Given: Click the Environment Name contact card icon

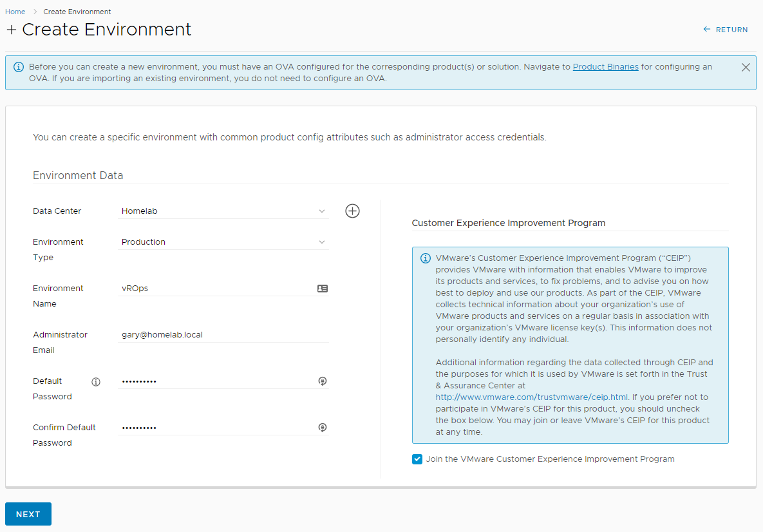Looking at the screenshot, I should point(323,289).
